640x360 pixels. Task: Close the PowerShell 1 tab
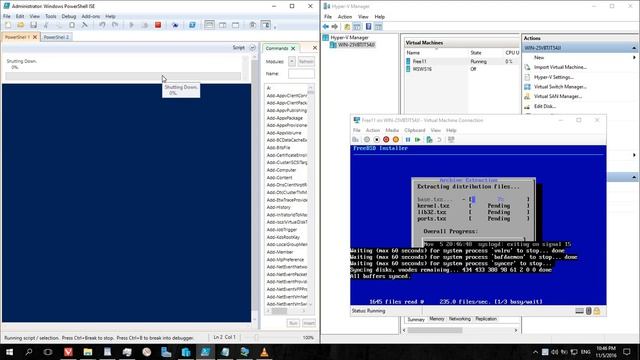coord(35,37)
